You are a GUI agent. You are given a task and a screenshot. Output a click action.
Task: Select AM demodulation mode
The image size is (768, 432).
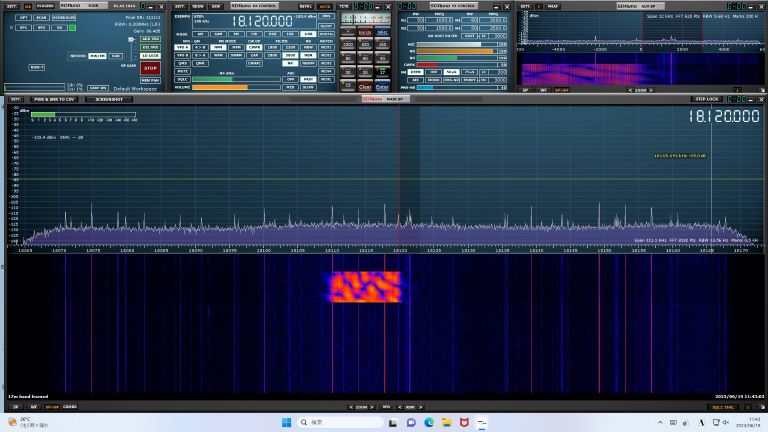(x=200, y=34)
